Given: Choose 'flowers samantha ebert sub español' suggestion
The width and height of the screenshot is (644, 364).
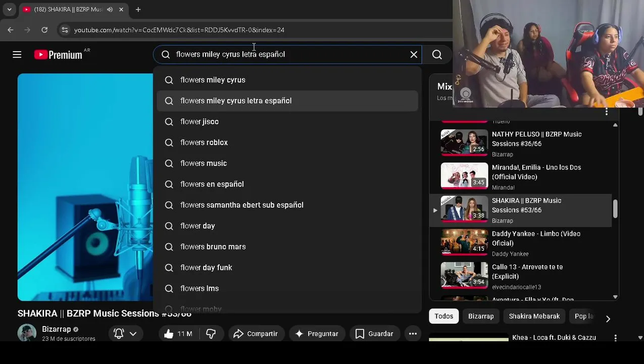Looking at the screenshot, I should (287, 205).
